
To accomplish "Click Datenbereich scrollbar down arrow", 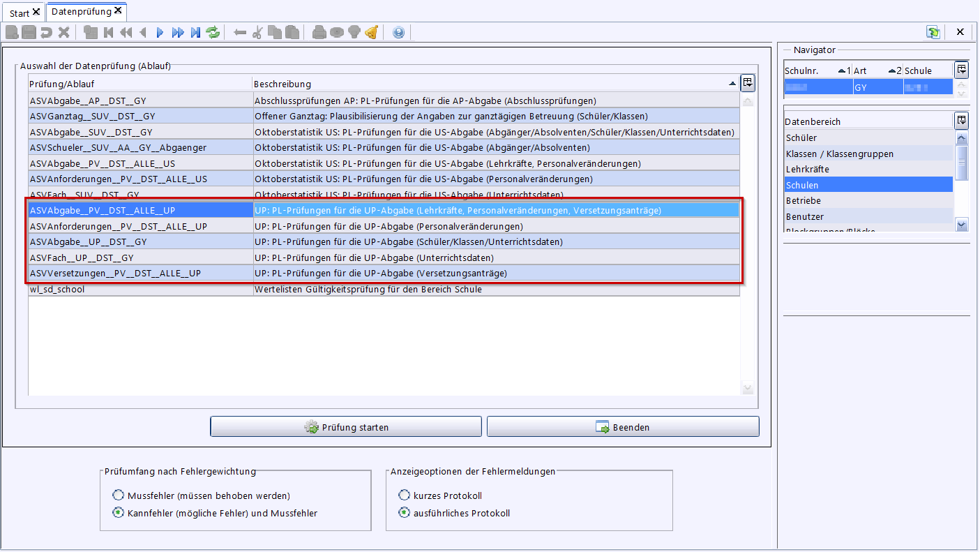I will coord(962,224).
